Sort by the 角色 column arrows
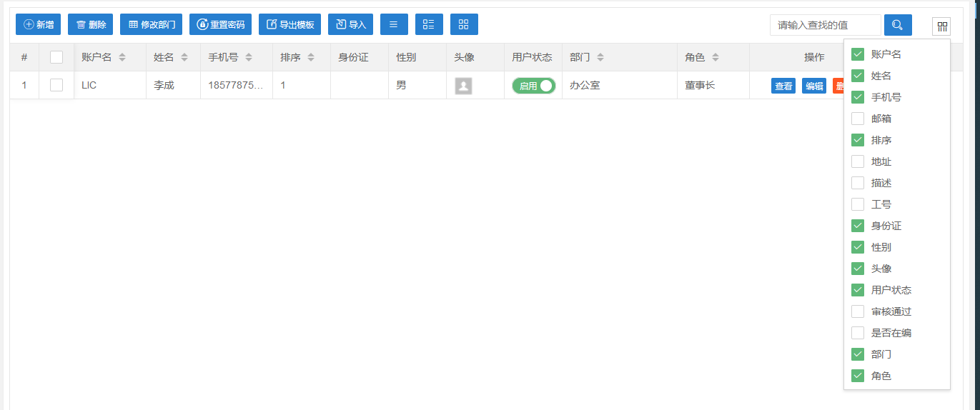Image resolution: width=980 pixels, height=410 pixels. pyautogui.click(x=716, y=57)
